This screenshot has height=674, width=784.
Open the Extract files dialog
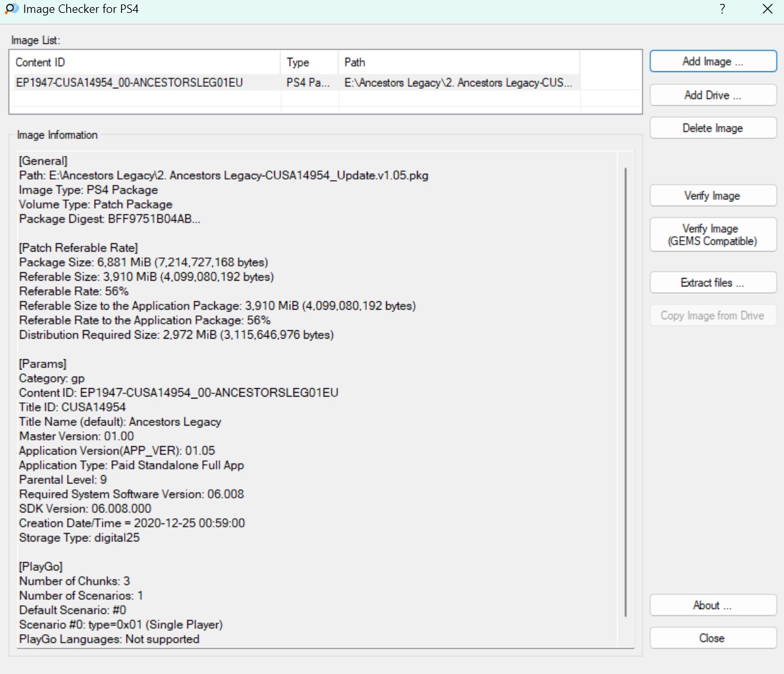click(x=713, y=283)
